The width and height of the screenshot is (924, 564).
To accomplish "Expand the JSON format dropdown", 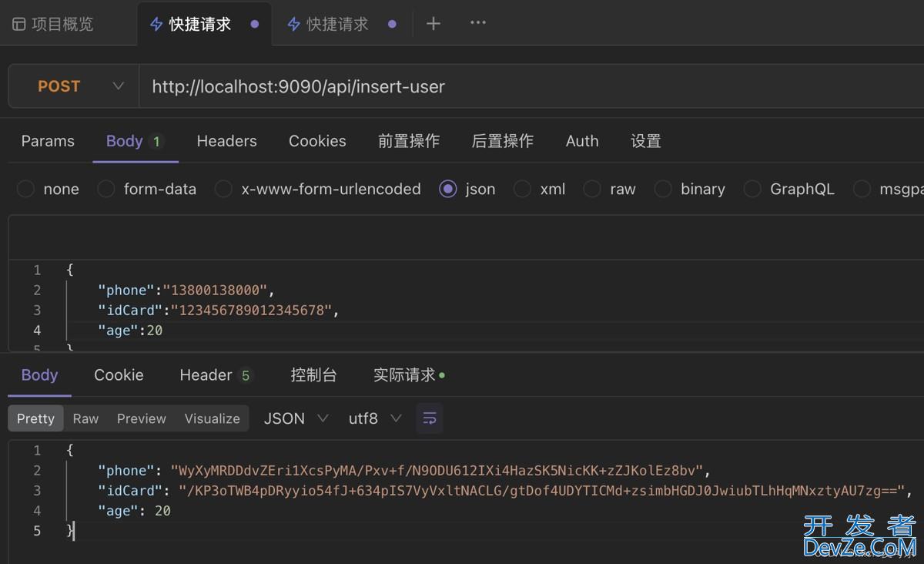I will (x=296, y=418).
